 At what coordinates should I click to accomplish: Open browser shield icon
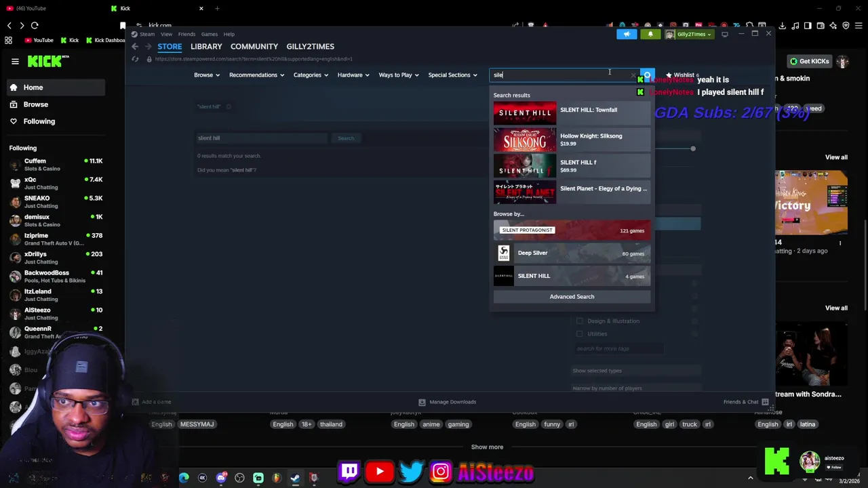click(846, 26)
